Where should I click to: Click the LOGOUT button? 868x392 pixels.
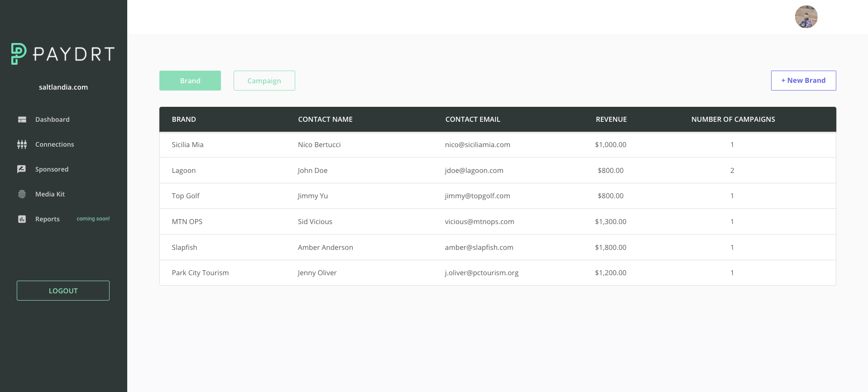[63, 291]
